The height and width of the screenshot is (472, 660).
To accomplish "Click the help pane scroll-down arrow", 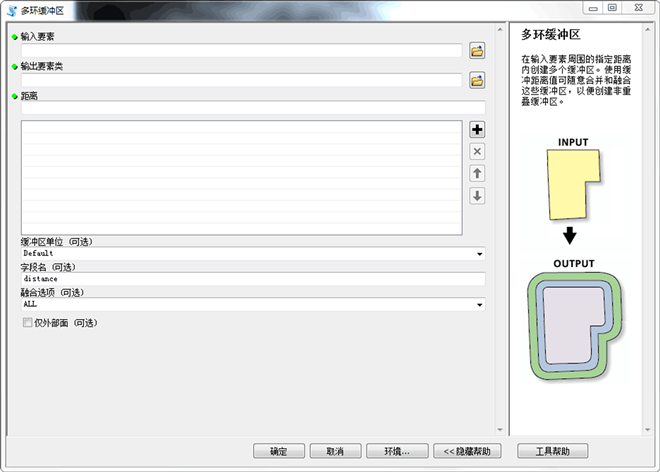I will tap(647, 429).
